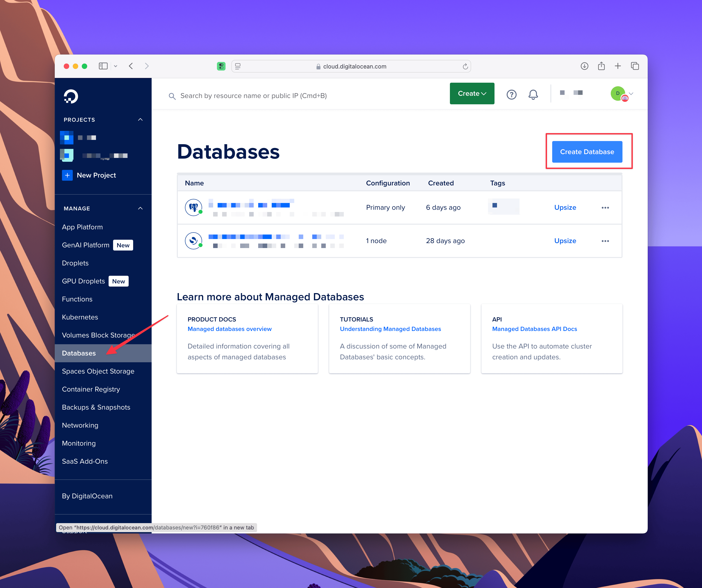Click the '1 node' configuration cell
Image resolution: width=702 pixels, height=588 pixels.
[376, 241]
